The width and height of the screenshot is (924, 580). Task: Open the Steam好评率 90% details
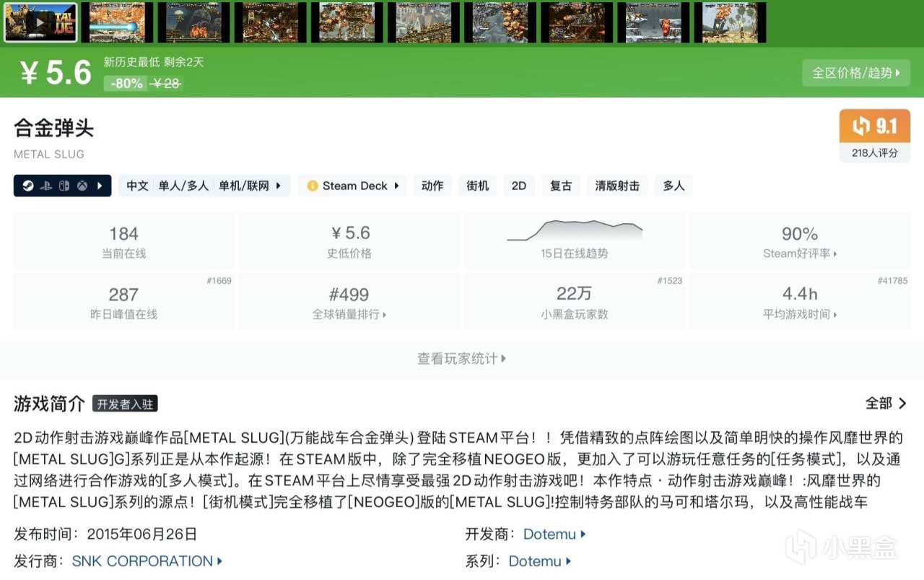pos(800,241)
